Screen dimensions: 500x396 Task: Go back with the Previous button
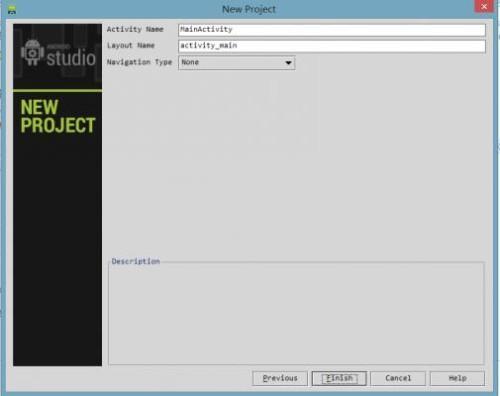tap(280, 378)
